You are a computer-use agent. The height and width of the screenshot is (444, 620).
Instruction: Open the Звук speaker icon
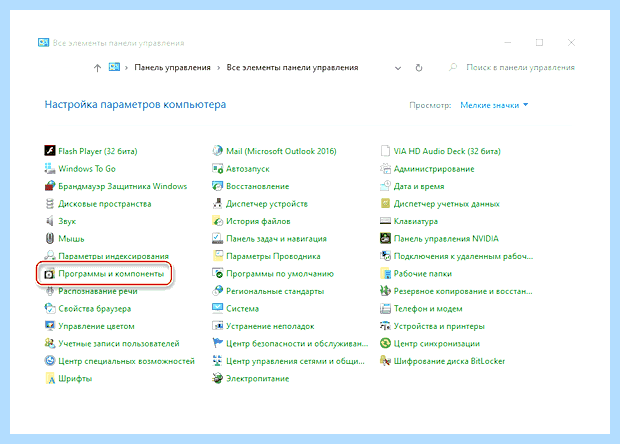point(49,221)
